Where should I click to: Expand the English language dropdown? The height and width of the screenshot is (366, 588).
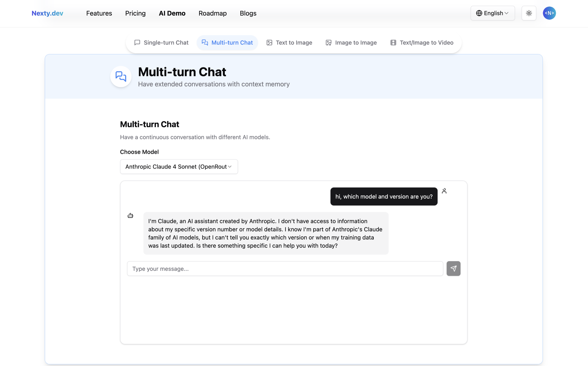[492, 13]
